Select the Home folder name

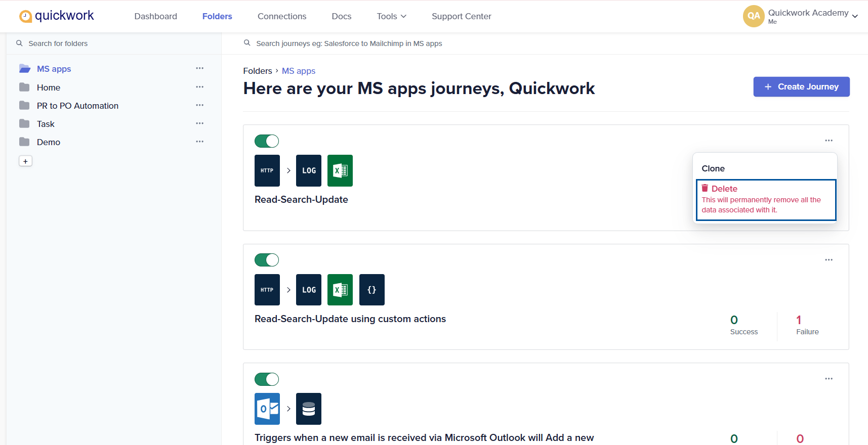click(x=49, y=87)
